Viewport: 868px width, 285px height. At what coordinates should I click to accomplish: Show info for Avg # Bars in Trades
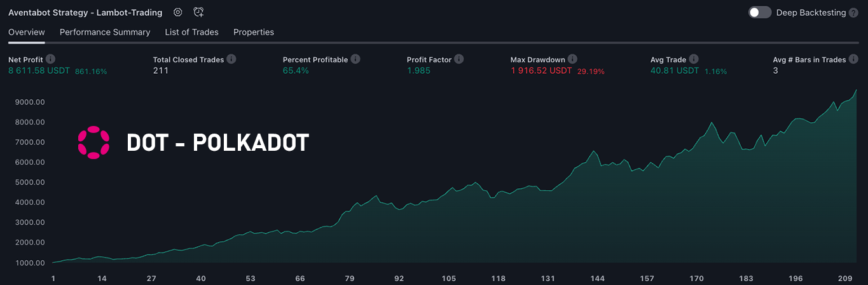point(854,59)
